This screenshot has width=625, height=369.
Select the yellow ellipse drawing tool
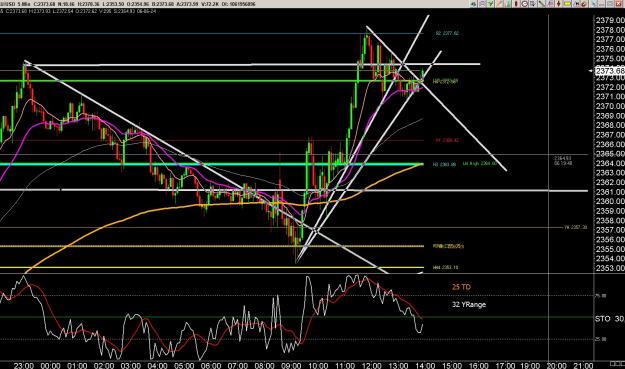(567, 4)
